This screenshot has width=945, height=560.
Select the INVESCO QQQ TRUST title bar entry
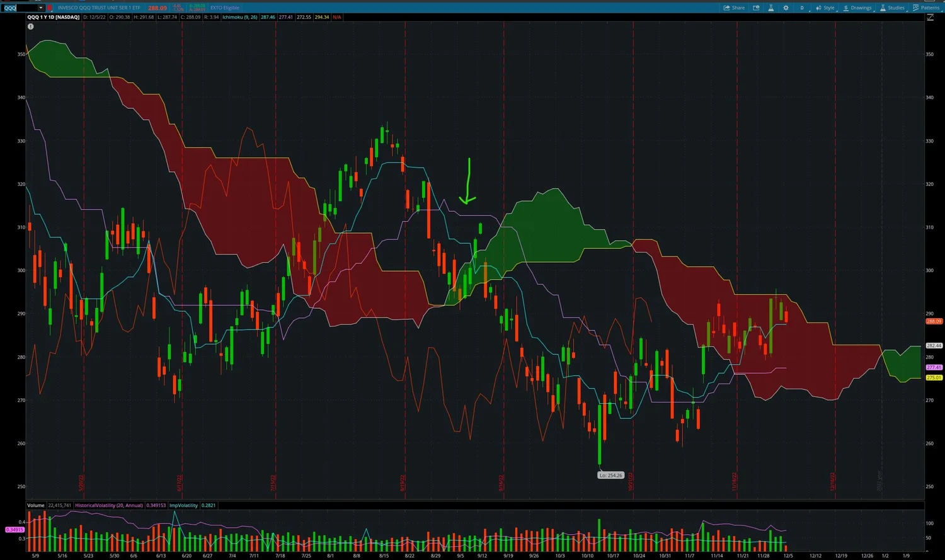[99, 8]
